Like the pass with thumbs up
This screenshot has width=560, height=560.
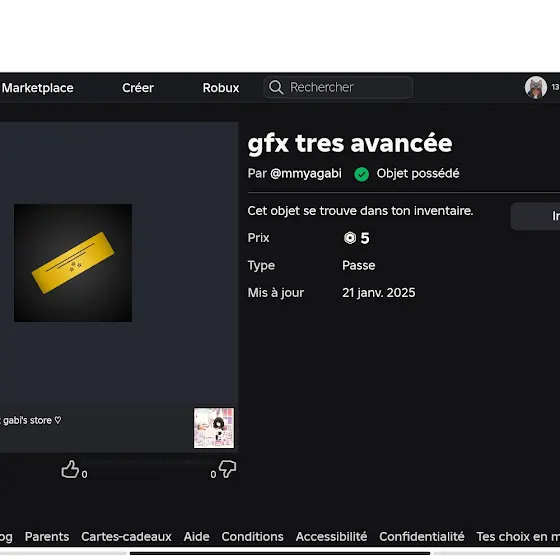pos(70,469)
